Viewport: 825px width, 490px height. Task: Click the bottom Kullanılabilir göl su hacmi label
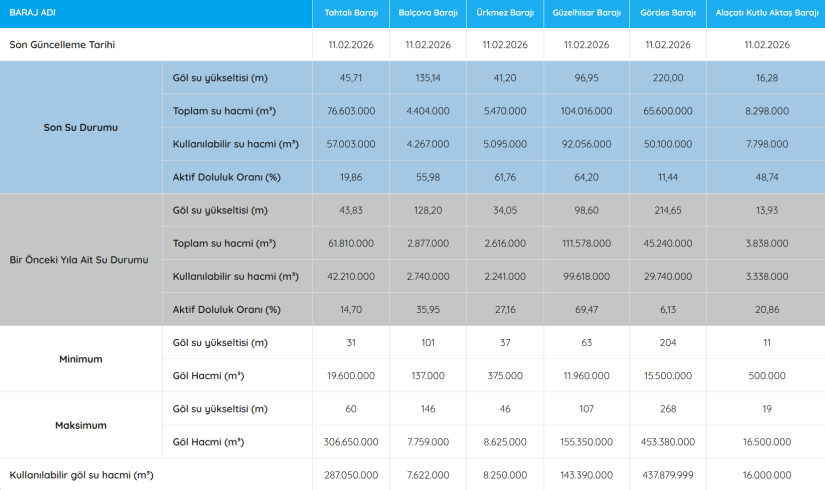pos(83,475)
